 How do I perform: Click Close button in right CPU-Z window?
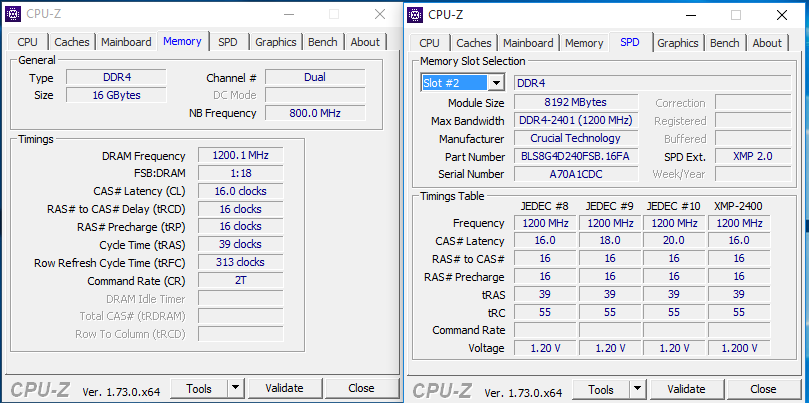(x=764, y=389)
